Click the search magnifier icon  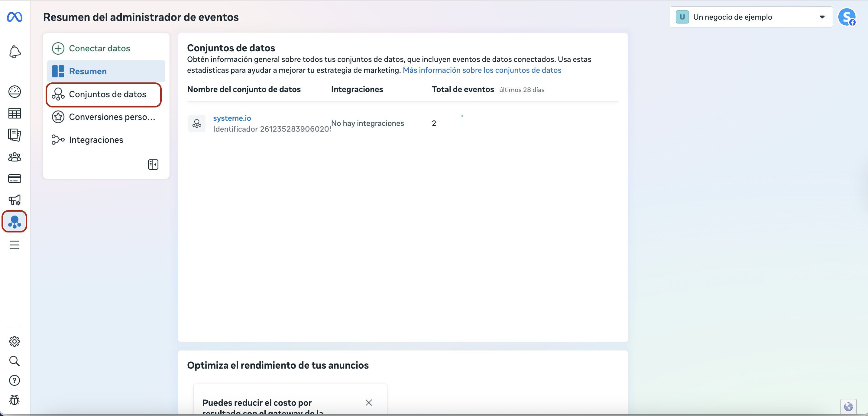pyautogui.click(x=15, y=361)
